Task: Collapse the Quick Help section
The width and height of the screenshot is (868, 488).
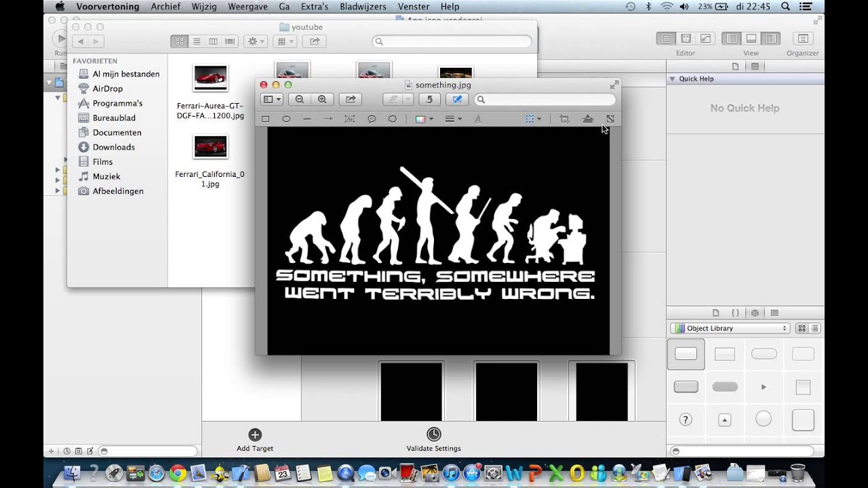Action: coord(673,79)
